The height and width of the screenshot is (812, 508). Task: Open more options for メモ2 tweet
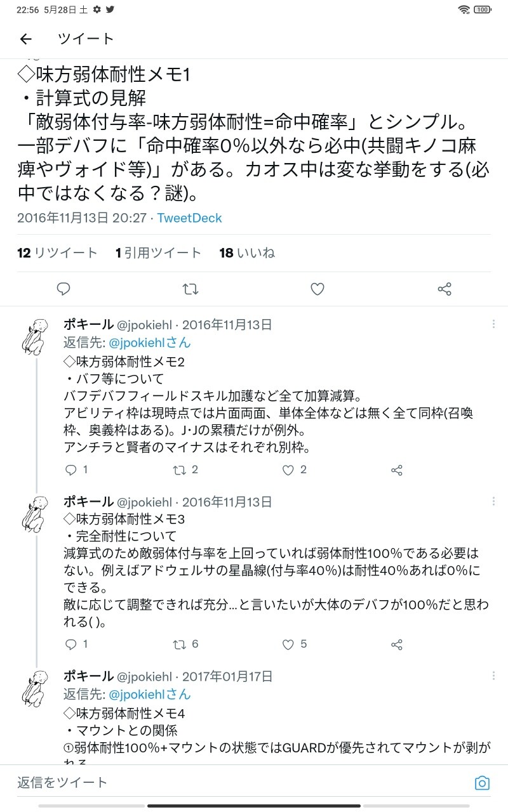(x=493, y=324)
